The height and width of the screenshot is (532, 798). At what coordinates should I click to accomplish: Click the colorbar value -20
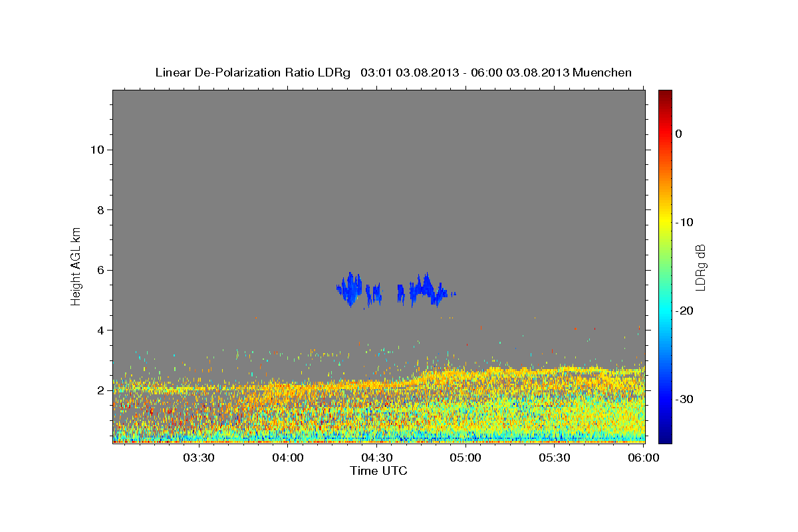click(x=685, y=311)
